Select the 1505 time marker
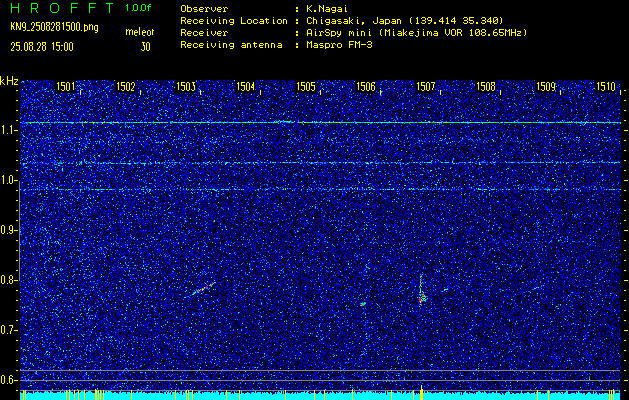629x400 pixels. [x=306, y=87]
